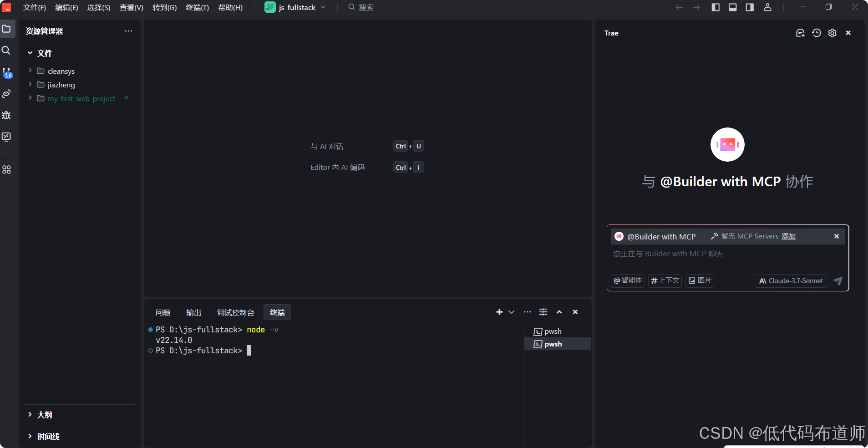868x448 pixels.
Task: Open the Explorer view in activity bar
Action: click(7, 29)
